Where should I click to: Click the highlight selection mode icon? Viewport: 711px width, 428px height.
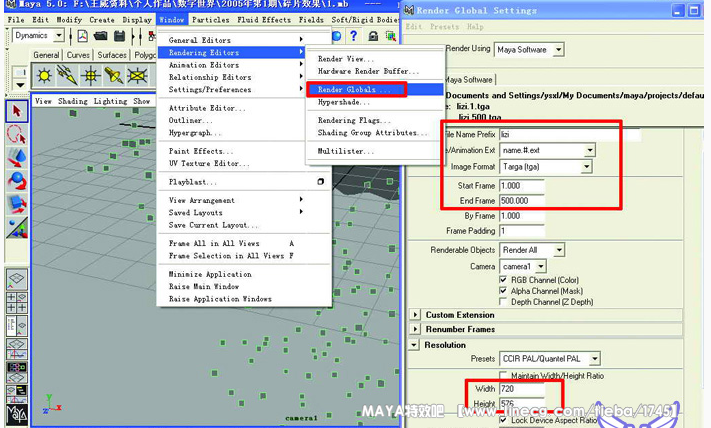click(390, 36)
